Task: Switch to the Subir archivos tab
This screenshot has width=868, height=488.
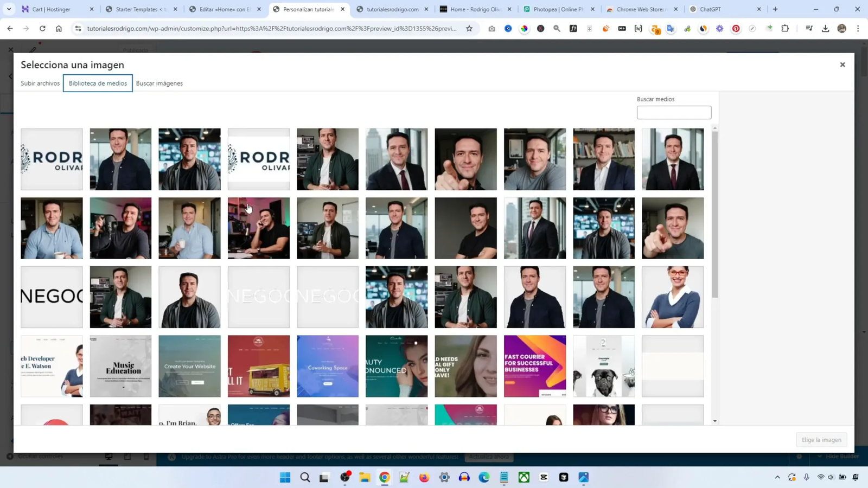Action: (40, 83)
